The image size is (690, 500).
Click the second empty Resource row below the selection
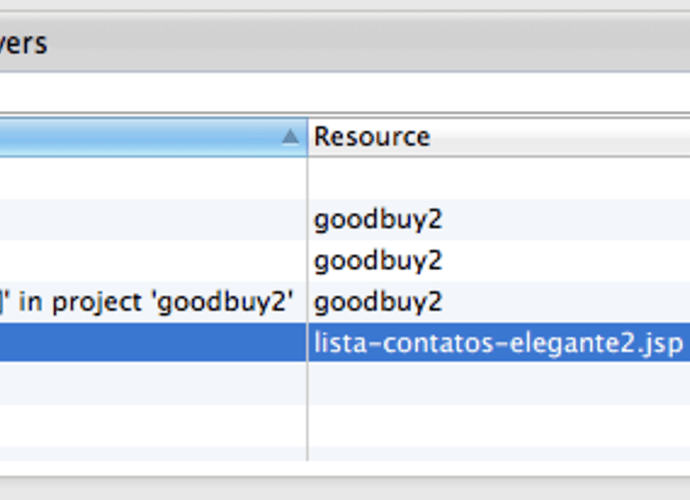tap(499, 425)
